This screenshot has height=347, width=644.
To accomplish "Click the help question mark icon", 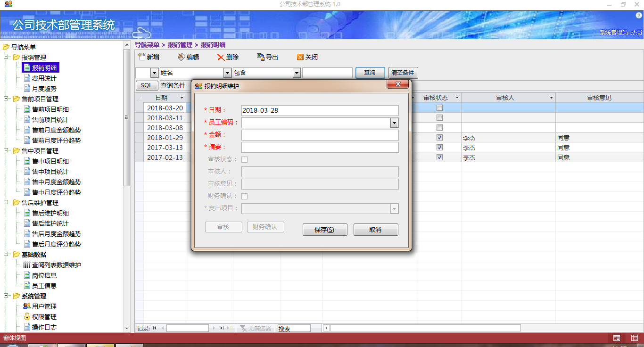I will (639, 16).
